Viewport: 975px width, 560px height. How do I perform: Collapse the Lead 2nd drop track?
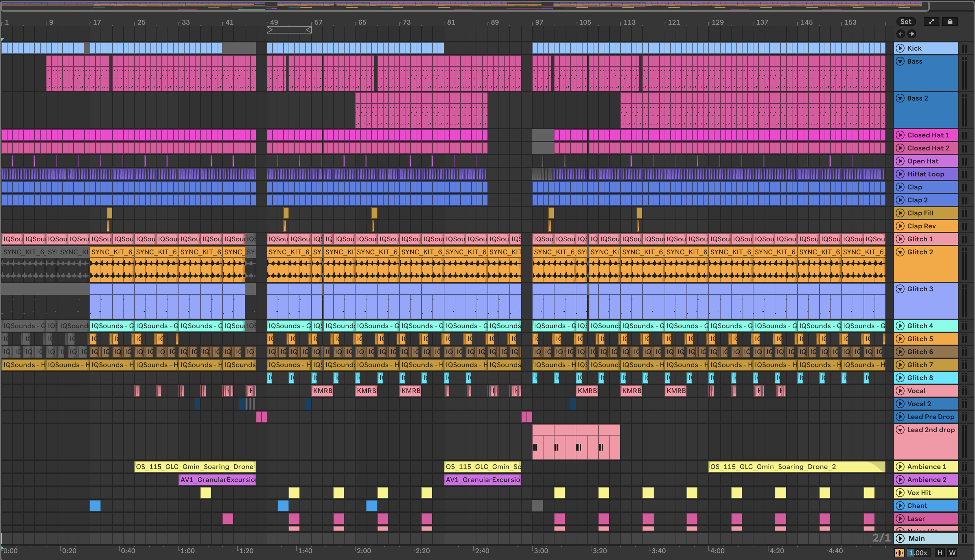tap(900, 430)
